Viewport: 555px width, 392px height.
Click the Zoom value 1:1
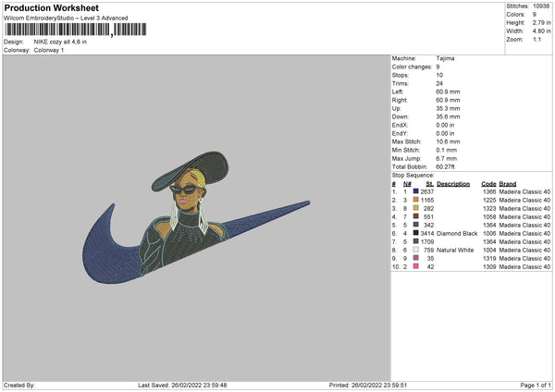(536, 39)
